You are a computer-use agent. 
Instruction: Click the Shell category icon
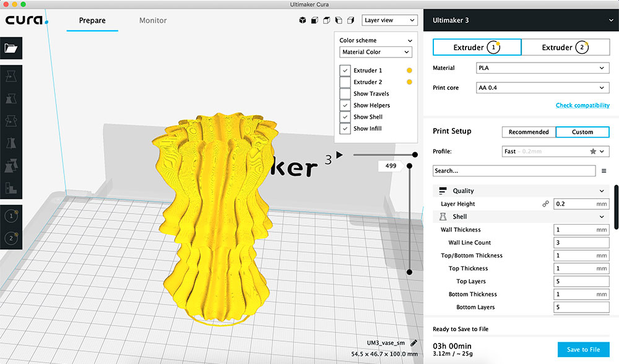[x=443, y=216]
